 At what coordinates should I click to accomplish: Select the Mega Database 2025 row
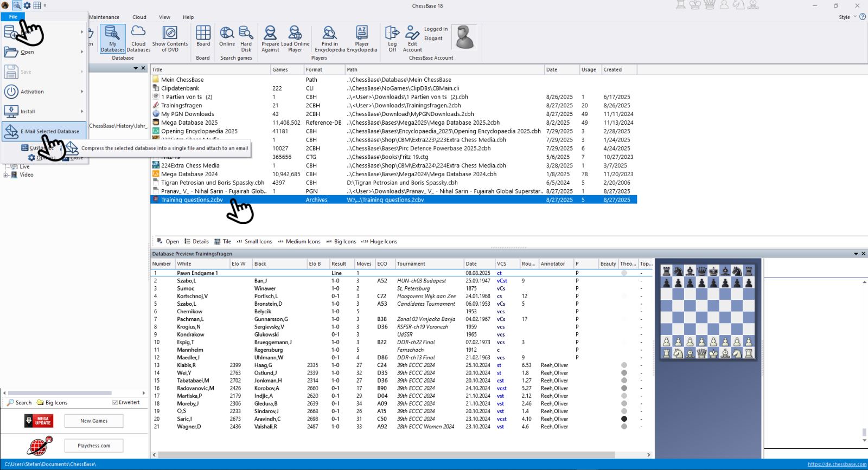click(x=189, y=123)
